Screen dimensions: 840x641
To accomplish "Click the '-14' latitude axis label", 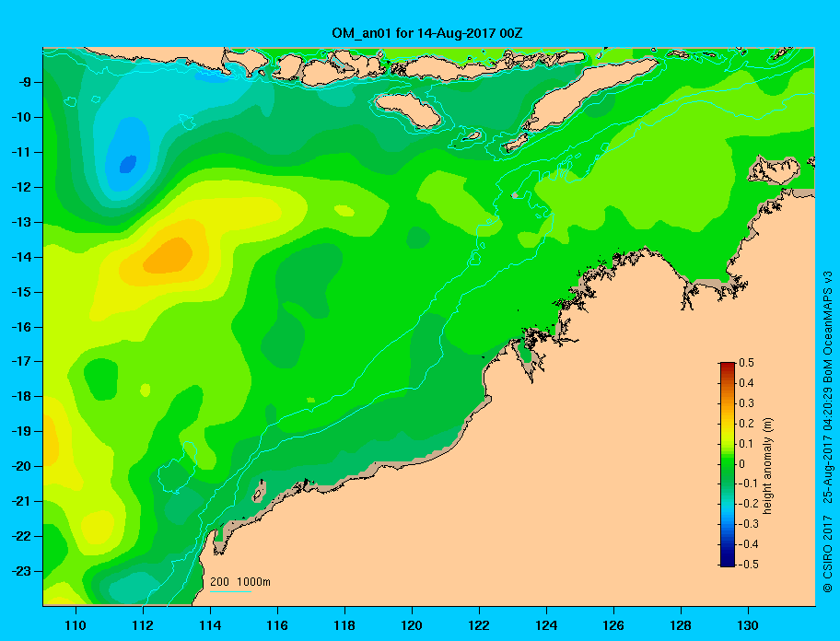I will (20, 257).
